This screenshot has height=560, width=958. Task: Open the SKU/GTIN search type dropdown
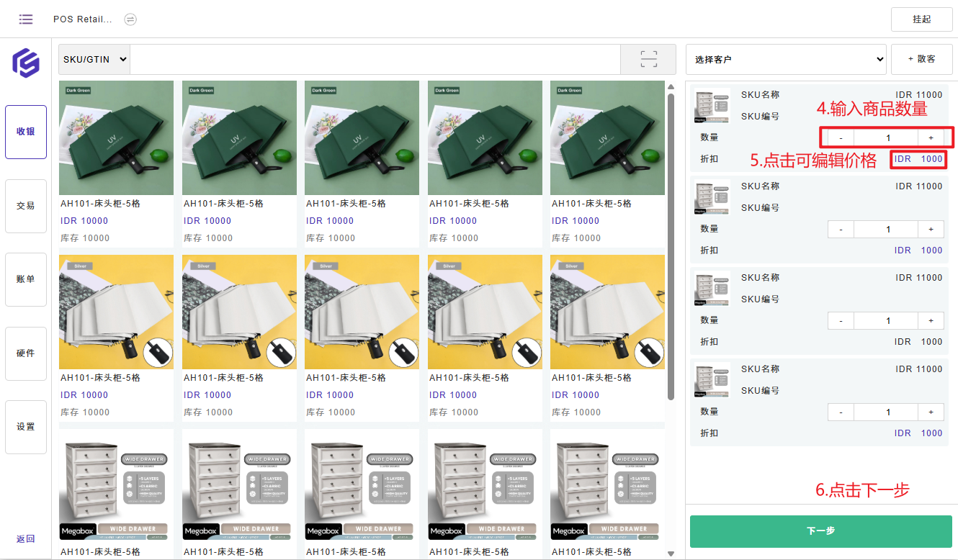[94, 59]
